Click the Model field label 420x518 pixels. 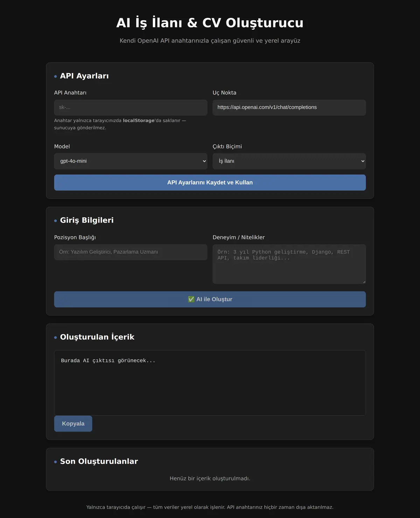(x=62, y=146)
